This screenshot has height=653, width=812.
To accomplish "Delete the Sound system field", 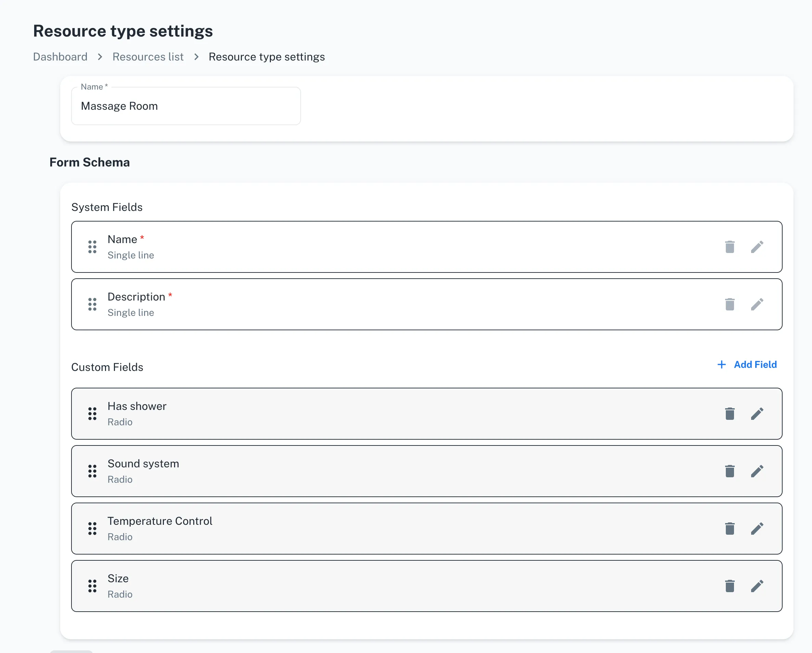I will point(730,471).
